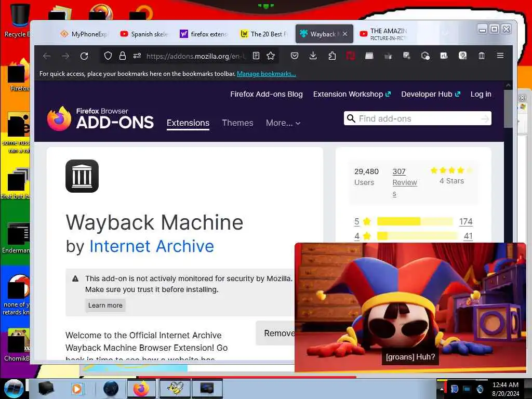Click Learn more button
The height and width of the screenshot is (399, 532).
point(105,305)
